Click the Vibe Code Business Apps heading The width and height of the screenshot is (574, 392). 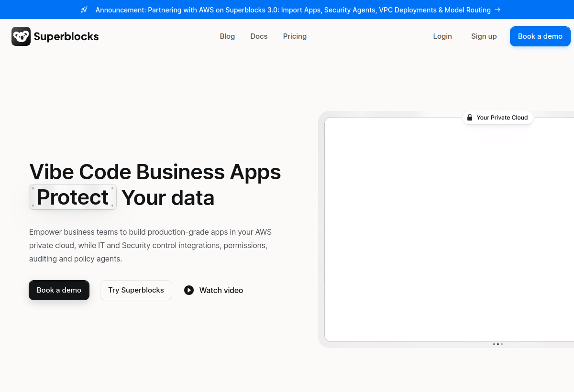tap(155, 172)
